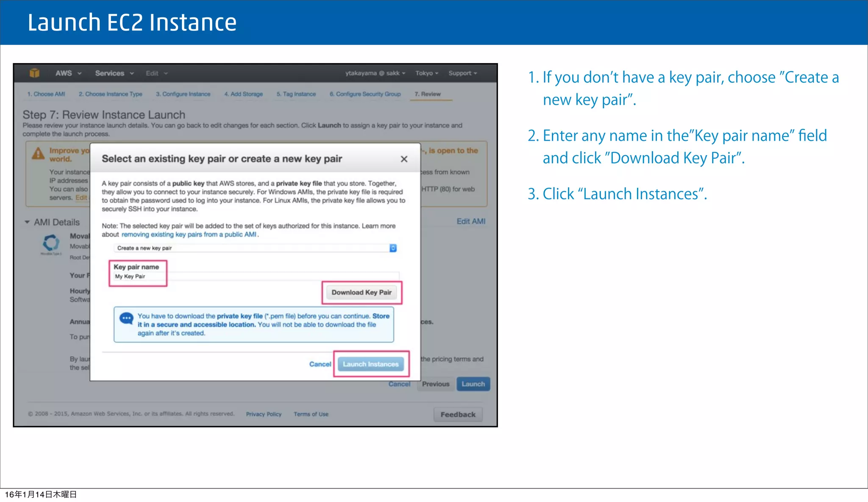The width and height of the screenshot is (868, 502).
Task: Click the Step 7: Review Instance Launch heading
Action: tap(104, 115)
